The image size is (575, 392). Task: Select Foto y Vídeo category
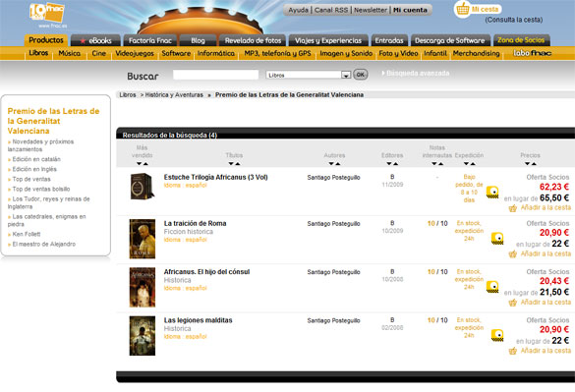coord(398,53)
